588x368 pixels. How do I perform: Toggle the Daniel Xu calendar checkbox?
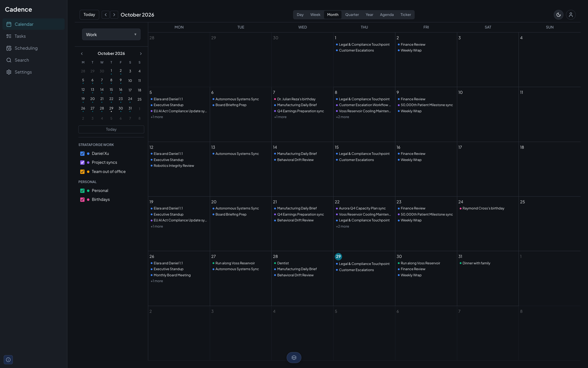[82, 154]
